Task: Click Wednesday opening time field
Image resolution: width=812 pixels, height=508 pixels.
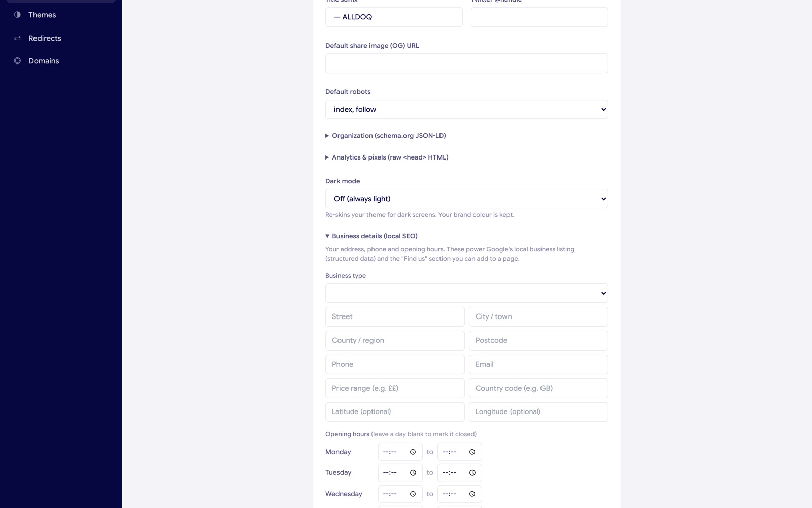Action: (400, 494)
